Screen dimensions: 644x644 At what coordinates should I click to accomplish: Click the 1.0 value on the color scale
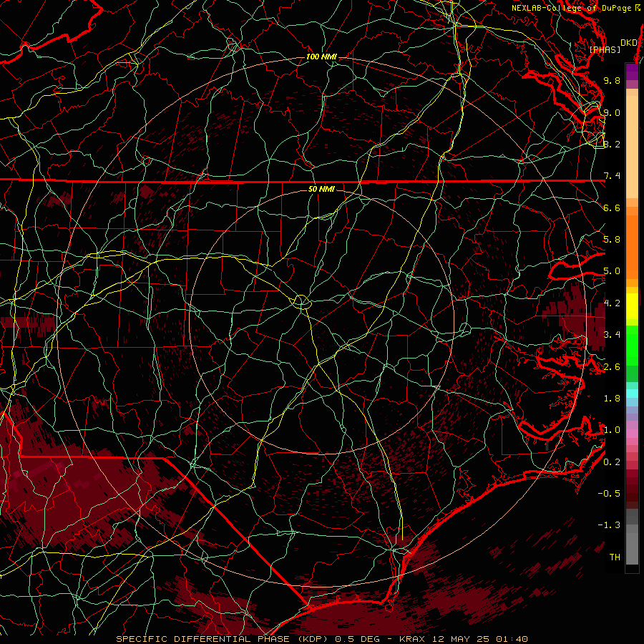612,430
